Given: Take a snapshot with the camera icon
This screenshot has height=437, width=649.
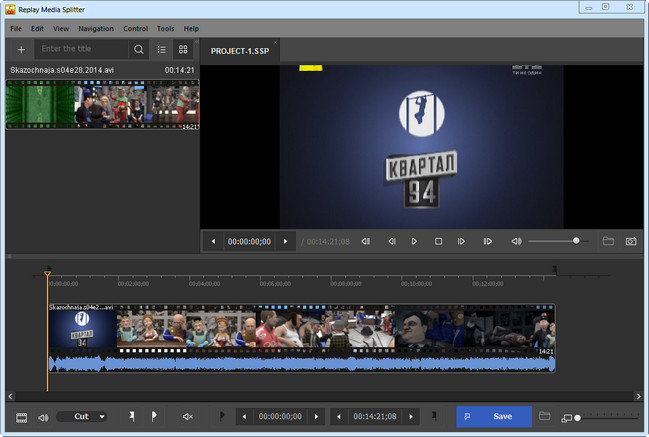Looking at the screenshot, I should click(x=631, y=241).
